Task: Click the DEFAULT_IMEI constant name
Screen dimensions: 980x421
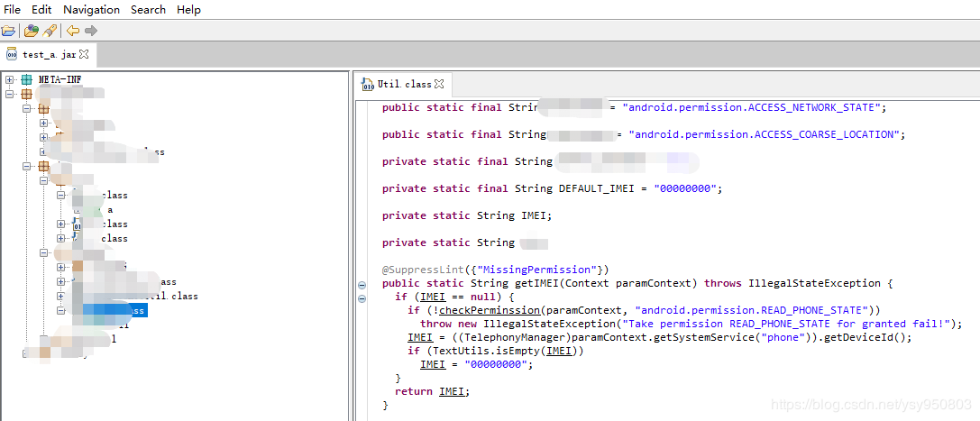Action: pos(596,188)
